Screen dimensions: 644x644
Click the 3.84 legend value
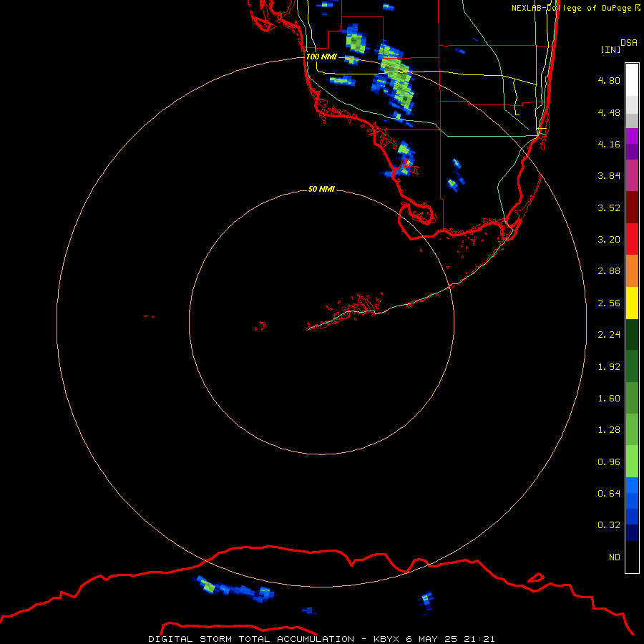point(609,175)
